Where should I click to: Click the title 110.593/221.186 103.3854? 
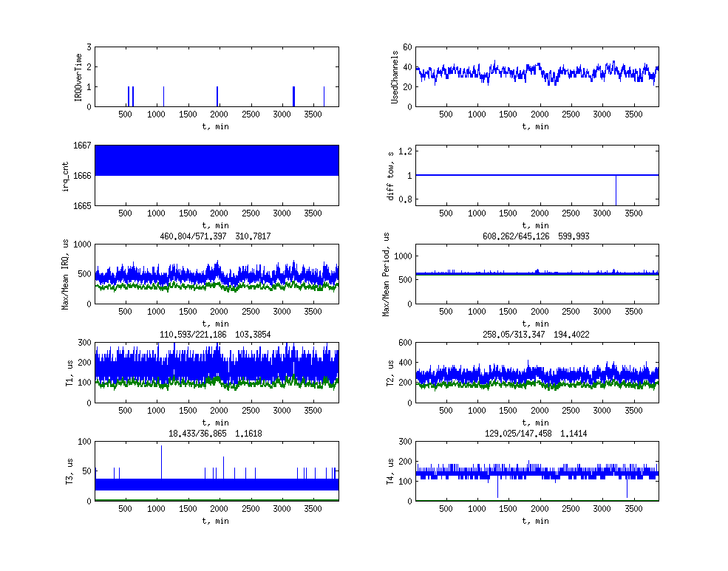tap(215, 335)
